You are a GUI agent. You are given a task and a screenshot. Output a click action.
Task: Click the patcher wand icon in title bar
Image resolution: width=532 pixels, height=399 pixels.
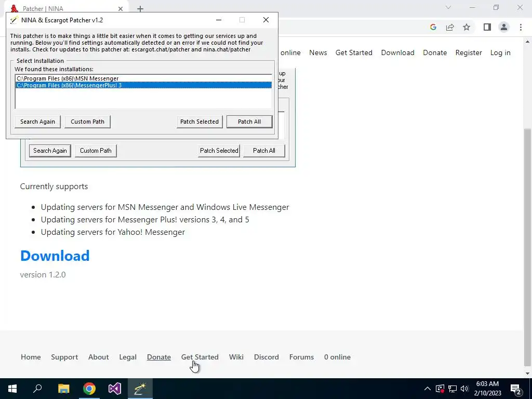pos(14,20)
